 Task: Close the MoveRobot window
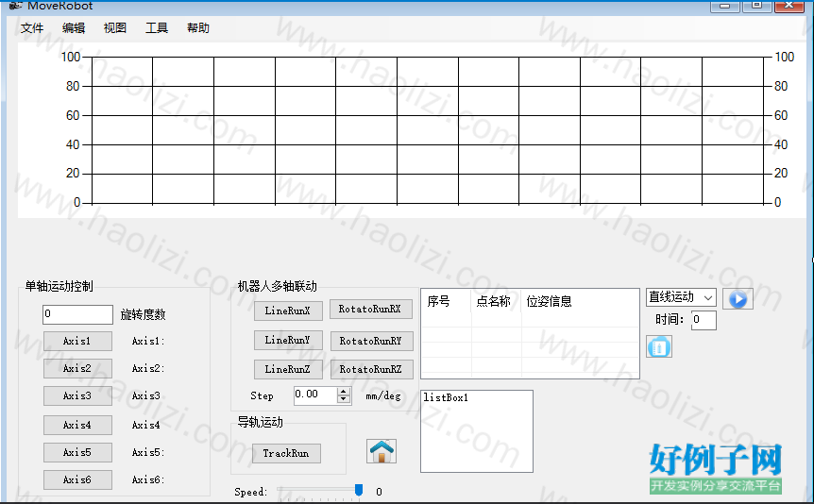click(789, 6)
